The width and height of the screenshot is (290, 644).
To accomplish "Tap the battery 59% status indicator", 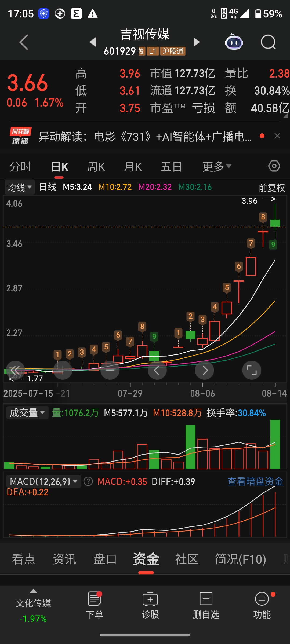I will [x=269, y=13].
